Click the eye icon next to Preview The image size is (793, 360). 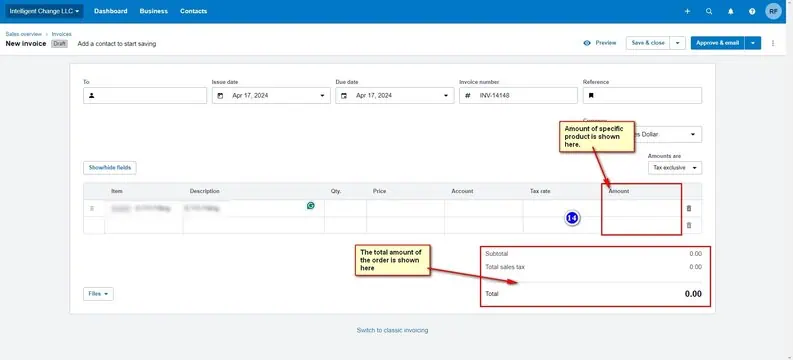pos(587,43)
